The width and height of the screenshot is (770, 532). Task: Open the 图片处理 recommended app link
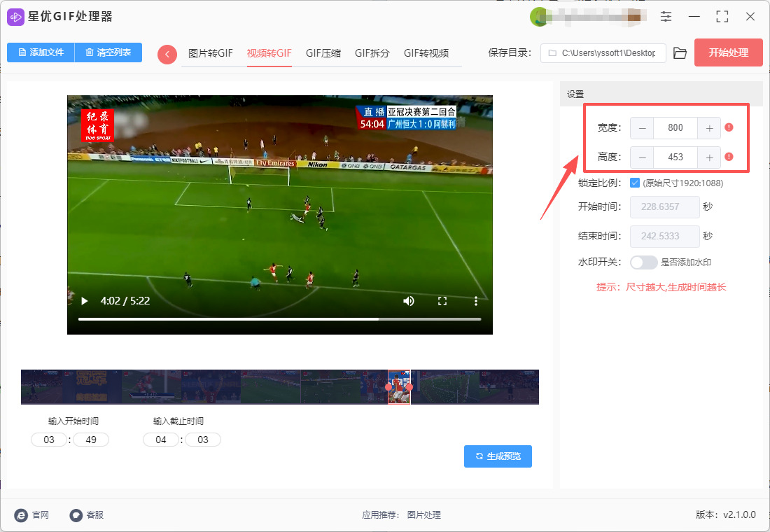click(423, 514)
